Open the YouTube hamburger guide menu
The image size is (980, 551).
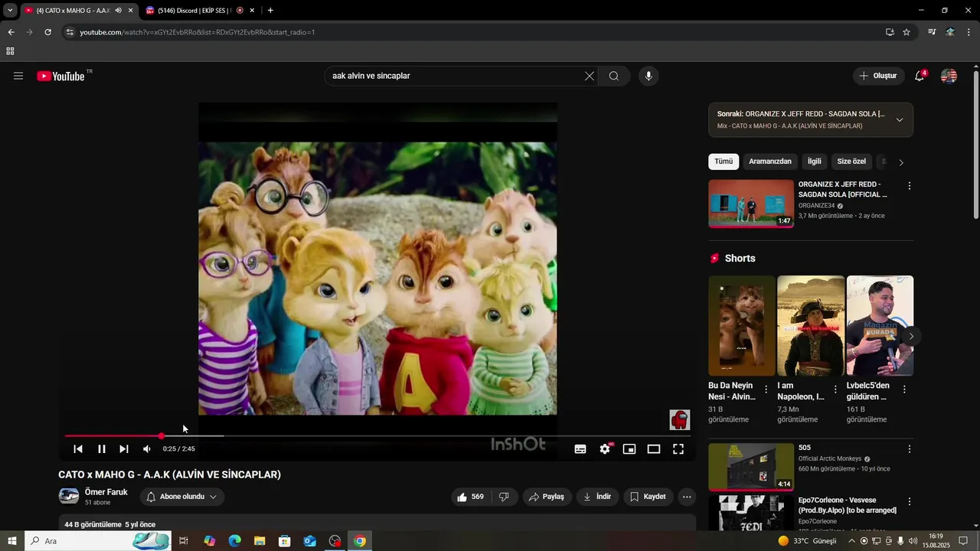pyautogui.click(x=18, y=76)
